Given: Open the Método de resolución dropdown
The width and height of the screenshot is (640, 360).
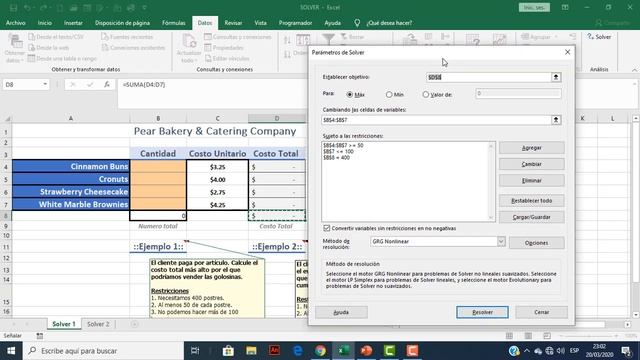Looking at the screenshot, I should click(x=501, y=241).
